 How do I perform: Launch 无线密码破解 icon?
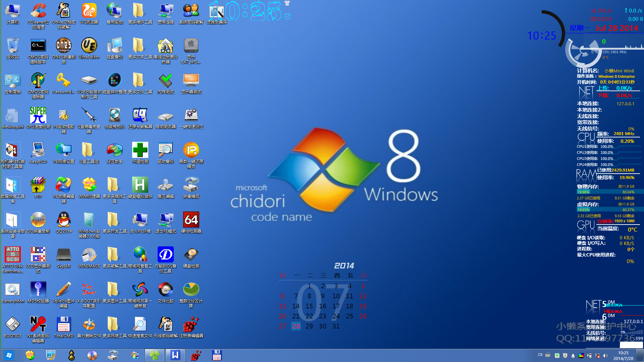click(x=166, y=327)
